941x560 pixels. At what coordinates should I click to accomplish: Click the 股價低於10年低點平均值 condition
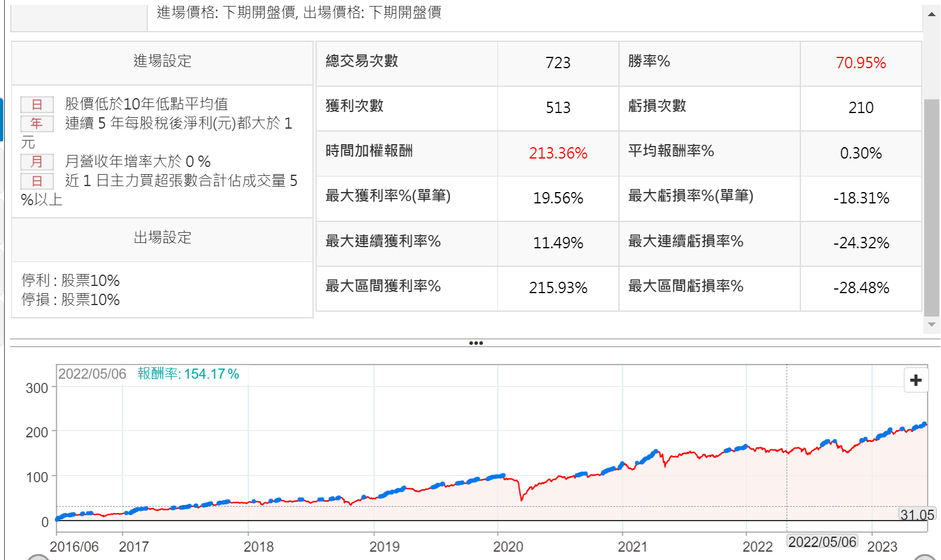(x=147, y=104)
